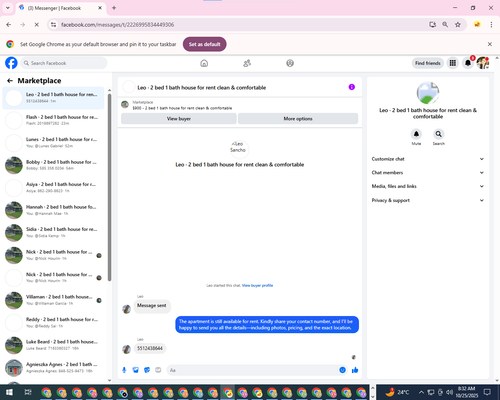The width and height of the screenshot is (500, 400).
Task: Expand Chat members section
Action: 428,173
